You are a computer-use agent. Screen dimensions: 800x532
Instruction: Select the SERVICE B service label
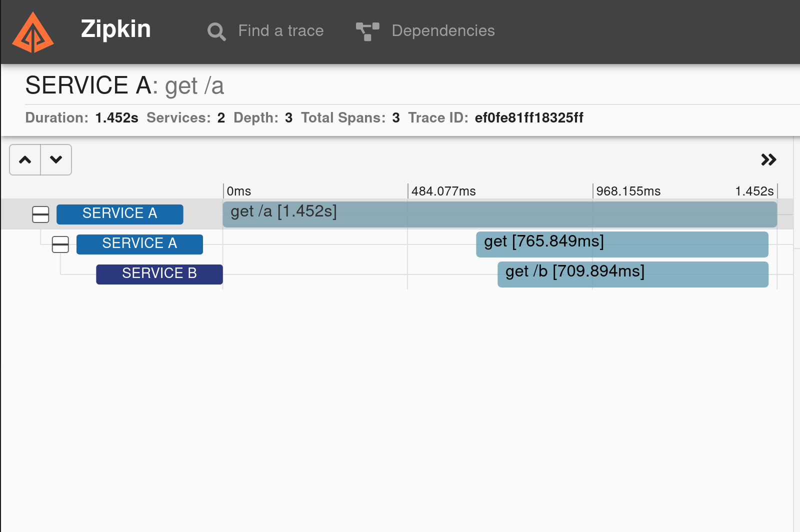(159, 274)
